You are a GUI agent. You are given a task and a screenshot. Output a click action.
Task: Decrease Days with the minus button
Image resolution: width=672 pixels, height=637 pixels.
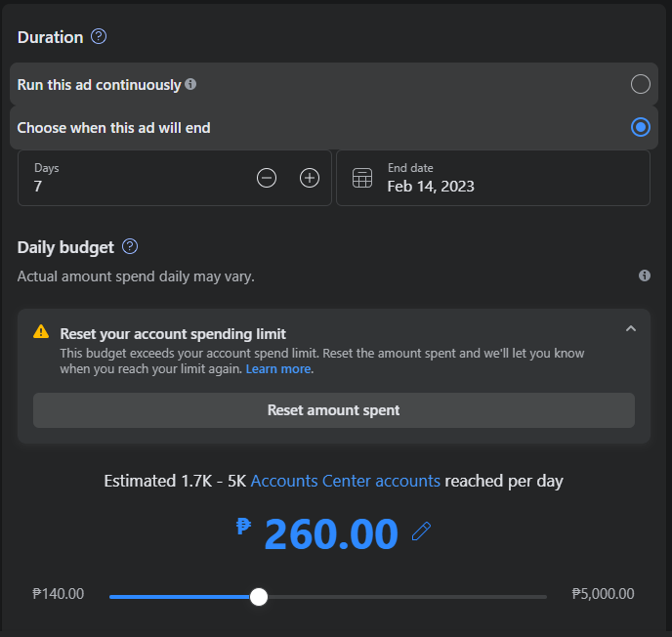point(267,178)
